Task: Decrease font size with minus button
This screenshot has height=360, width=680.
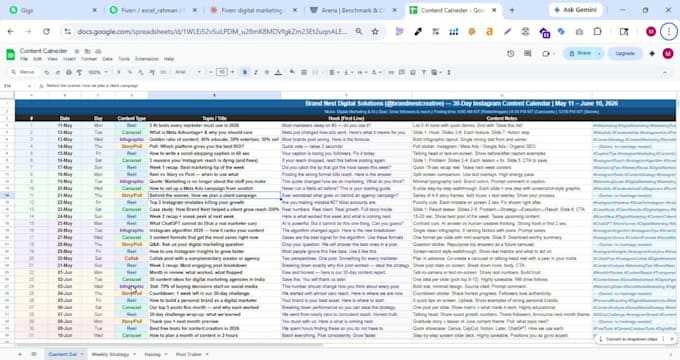Action: tap(211, 72)
